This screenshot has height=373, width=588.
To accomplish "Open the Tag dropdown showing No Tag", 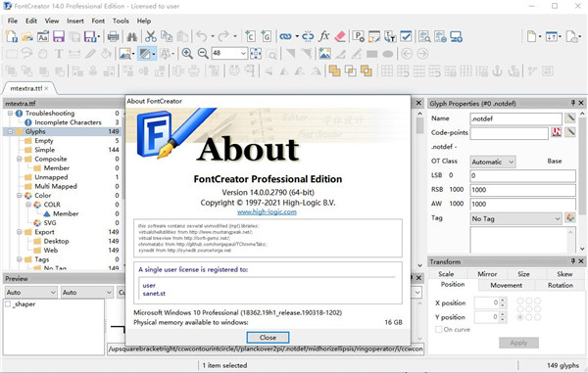I will 516,218.
